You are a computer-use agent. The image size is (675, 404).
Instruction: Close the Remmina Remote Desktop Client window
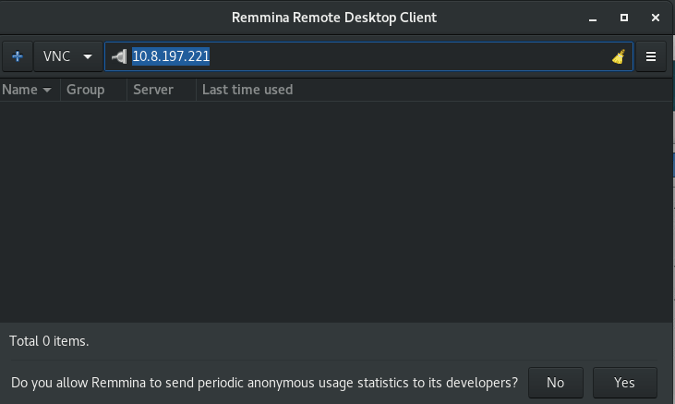tap(653, 17)
